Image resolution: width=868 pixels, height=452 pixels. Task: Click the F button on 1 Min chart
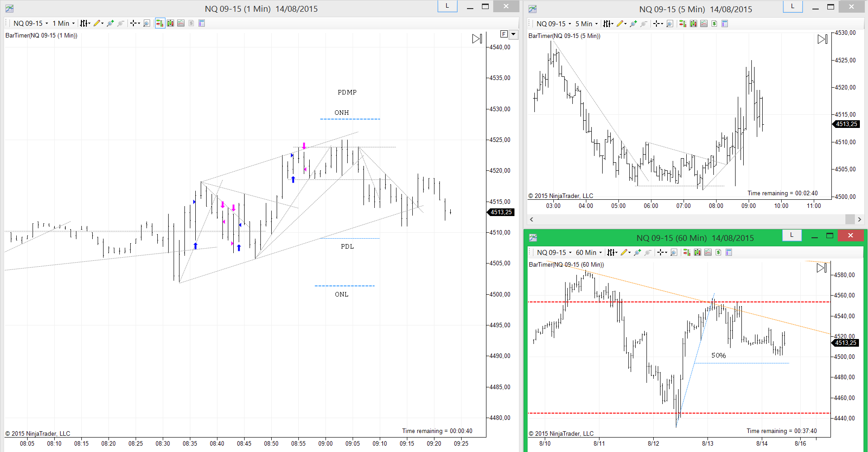coord(504,34)
